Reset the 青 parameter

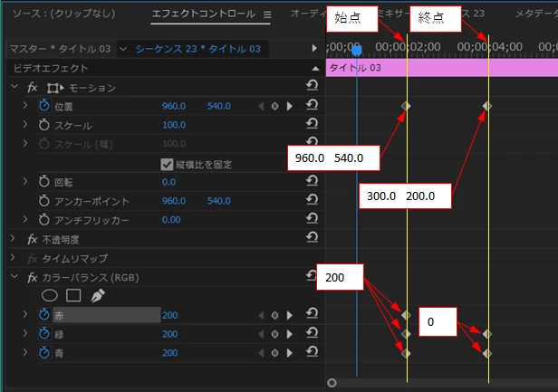(x=312, y=351)
